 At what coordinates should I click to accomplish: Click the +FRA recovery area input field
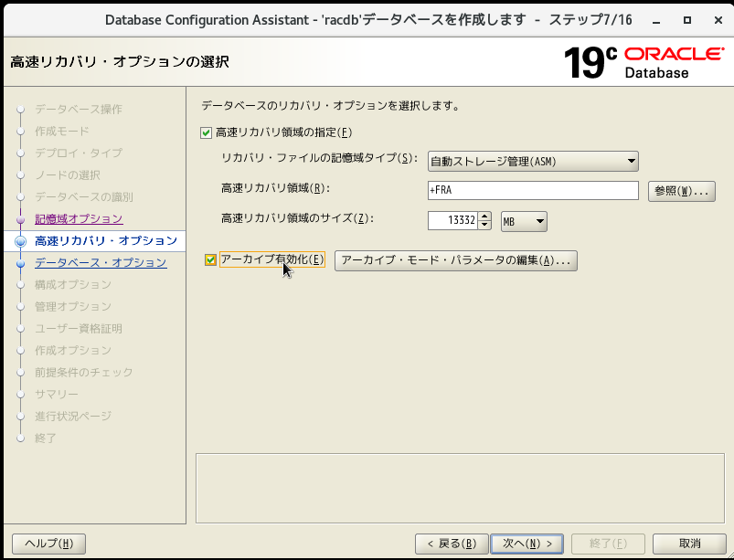click(533, 190)
